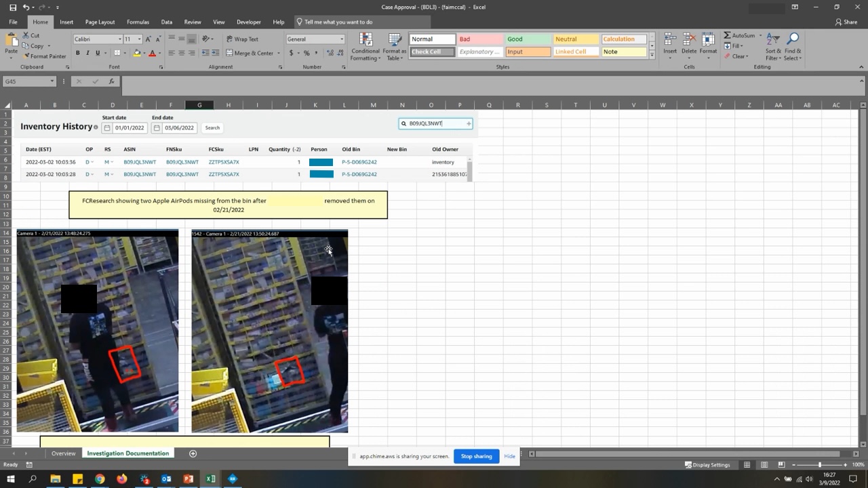Click the AutoSum sigma icon

pyautogui.click(x=728, y=35)
